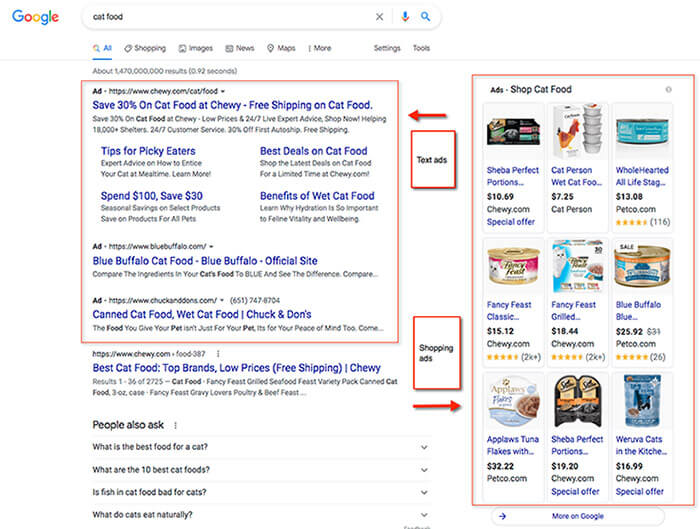Open Weruva Cats in the Kitchen product image
This screenshot has height=529, width=700.
pos(642,401)
